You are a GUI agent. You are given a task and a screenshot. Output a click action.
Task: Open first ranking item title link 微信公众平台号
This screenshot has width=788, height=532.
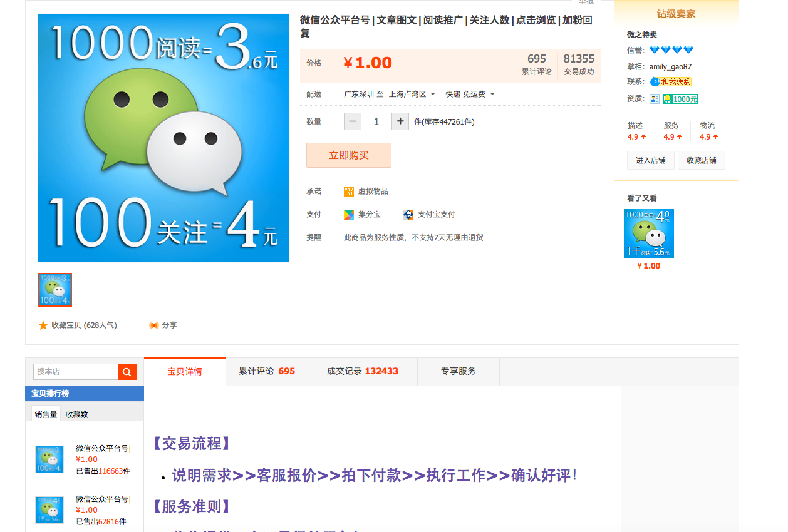pyautogui.click(x=103, y=448)
